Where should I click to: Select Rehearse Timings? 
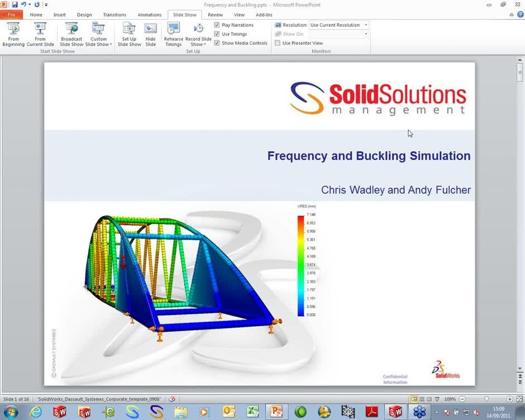[x=173, y=34]
